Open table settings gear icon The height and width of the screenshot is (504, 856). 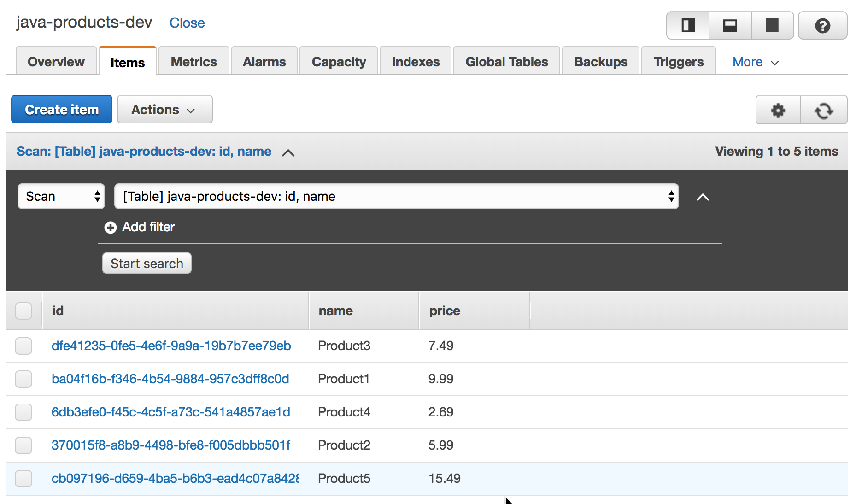click(778, 110)
